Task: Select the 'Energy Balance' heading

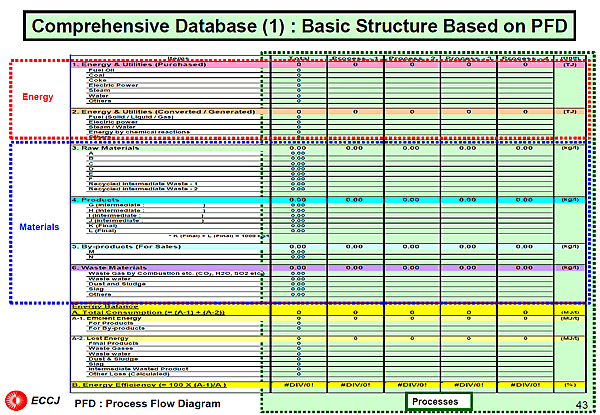Action: (x=105, y=306)
